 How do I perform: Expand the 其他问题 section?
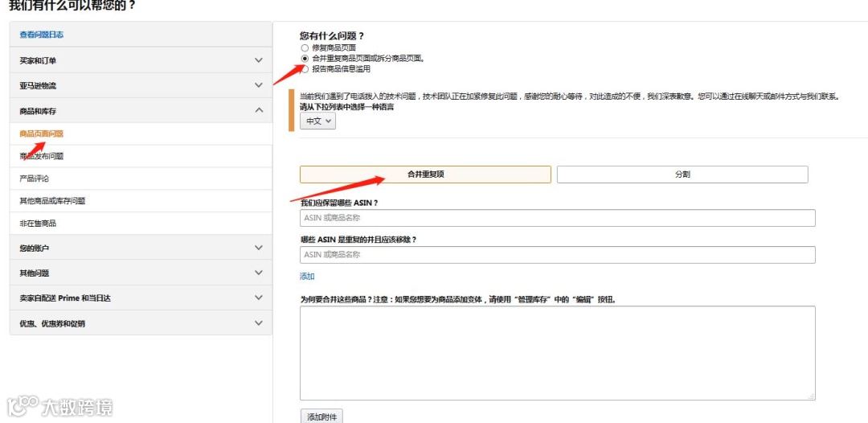(x=141, y=273)
